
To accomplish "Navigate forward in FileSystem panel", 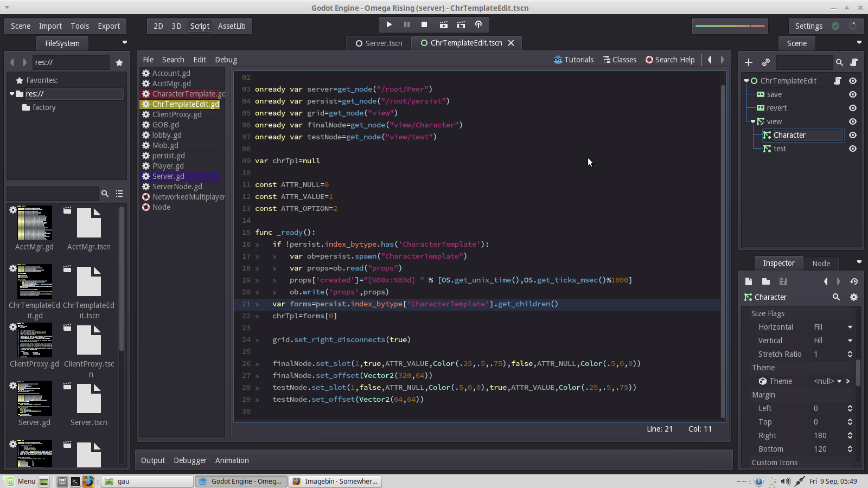I will tap(24, 62).
